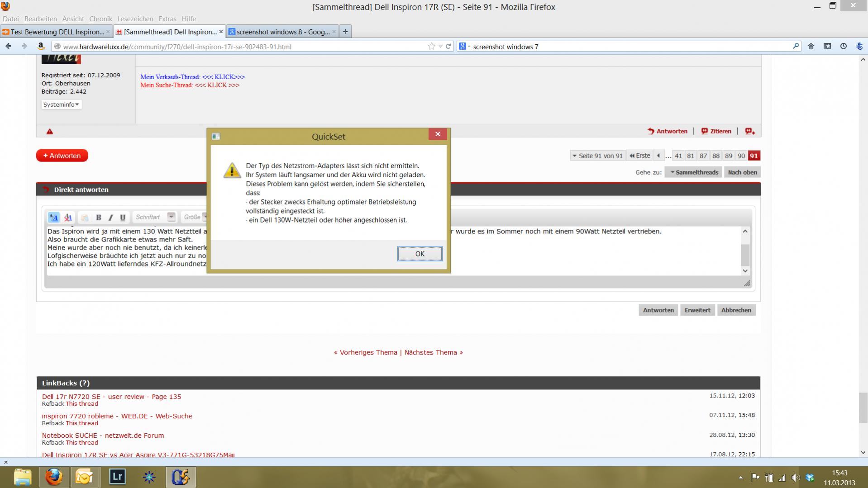Open the Datei menu
Image resolution: width=868 pixels, height=488 pixels.
point(10,19)
